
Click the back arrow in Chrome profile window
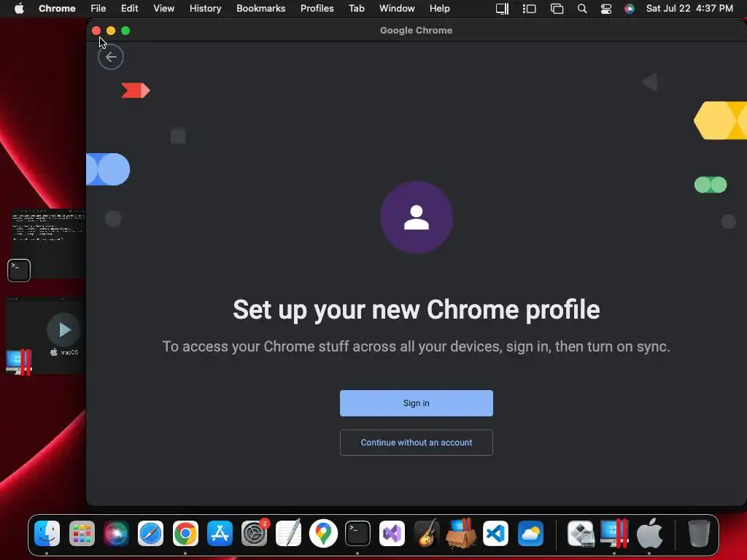click(111, 57)
